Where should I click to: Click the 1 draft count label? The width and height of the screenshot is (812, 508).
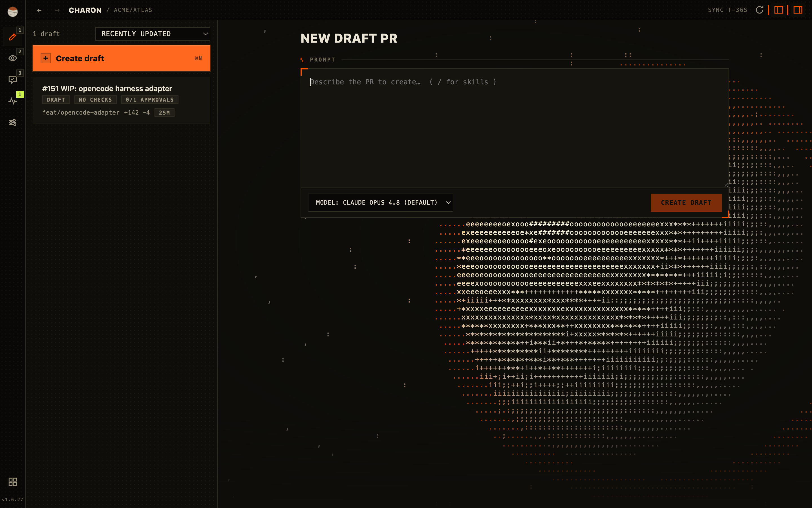click(46, 34)
